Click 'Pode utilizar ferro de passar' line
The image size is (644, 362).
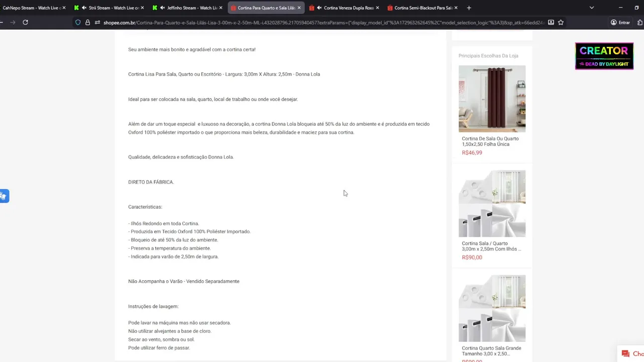[x=159, y=348]
